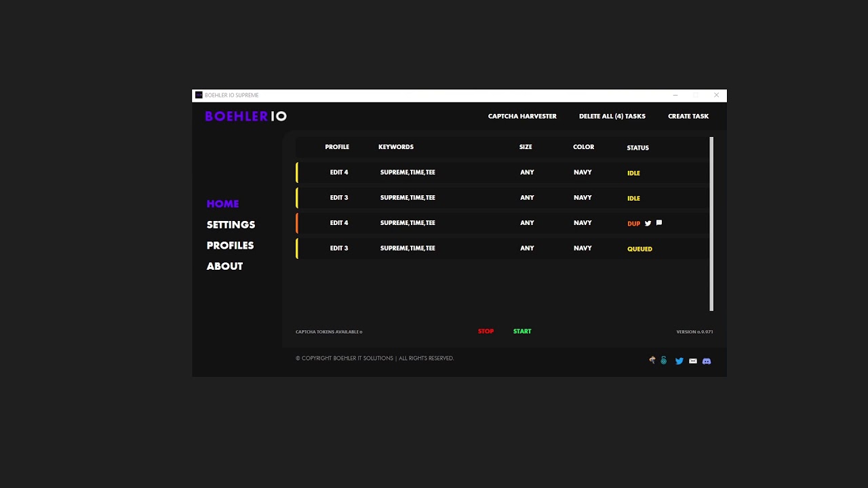
Task: Select EDIT 4 profile in the DUP row
Action: pyautogui.click(x=339, y=223)
